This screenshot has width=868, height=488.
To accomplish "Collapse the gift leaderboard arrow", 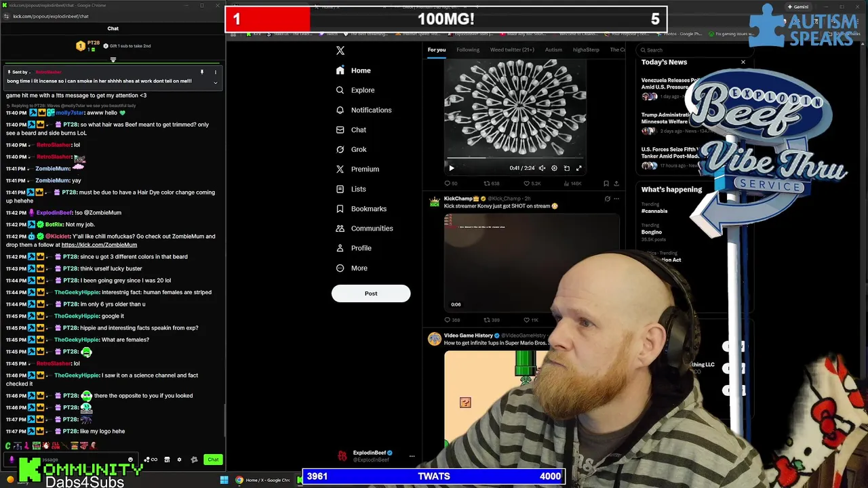I will (x=113, y=60).
